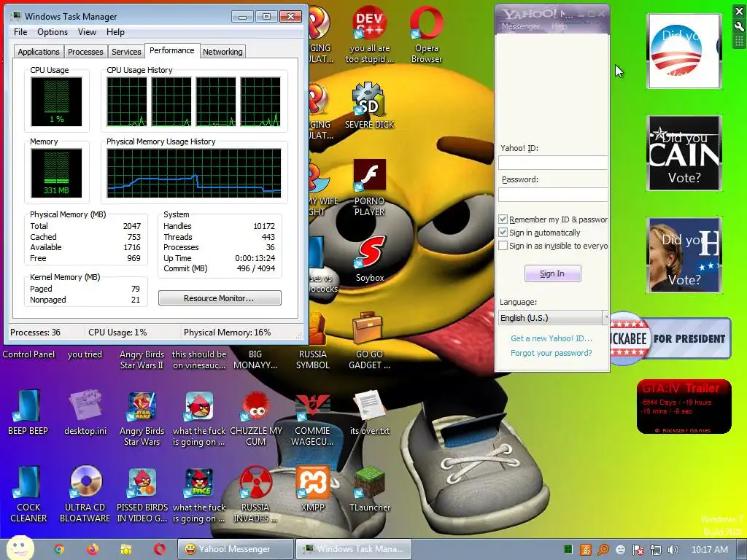This screenshot has height=560, width=747.
Task: Open the Angry Birds Star Wars icon
Action: click(x=142, y=407)
